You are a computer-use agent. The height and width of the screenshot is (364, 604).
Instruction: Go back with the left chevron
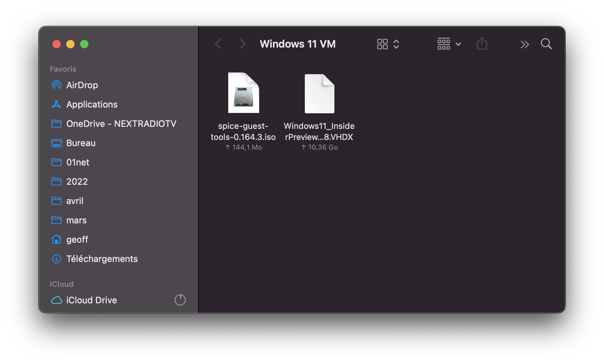point(218,44)
